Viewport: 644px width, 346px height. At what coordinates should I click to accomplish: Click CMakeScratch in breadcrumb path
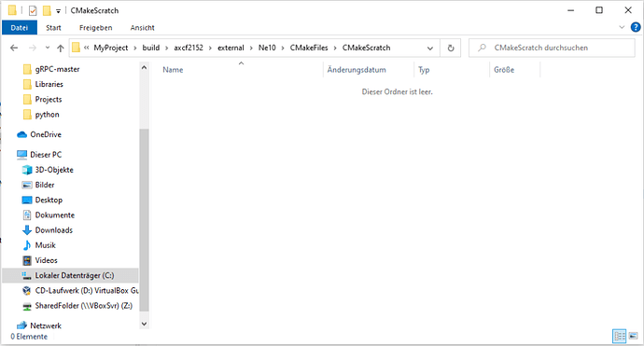pyautogui.click(x=367, y=48)
